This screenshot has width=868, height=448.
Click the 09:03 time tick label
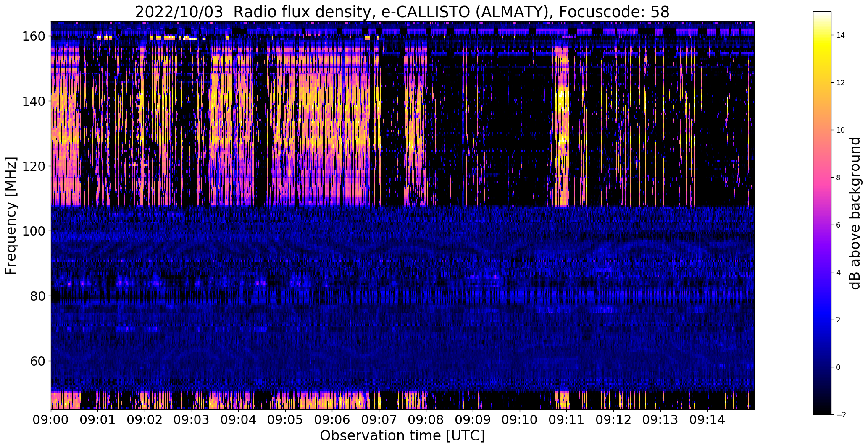point(192,419)
